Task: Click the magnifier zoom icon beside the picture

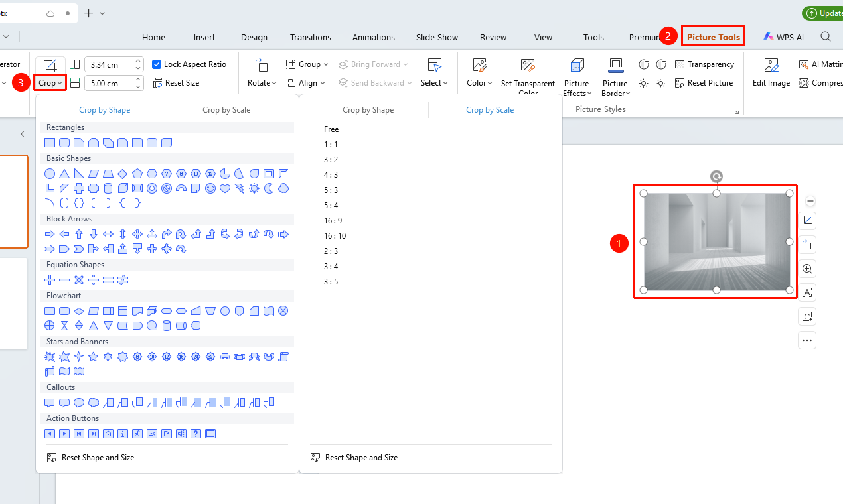Action: (x=807, y=269)
